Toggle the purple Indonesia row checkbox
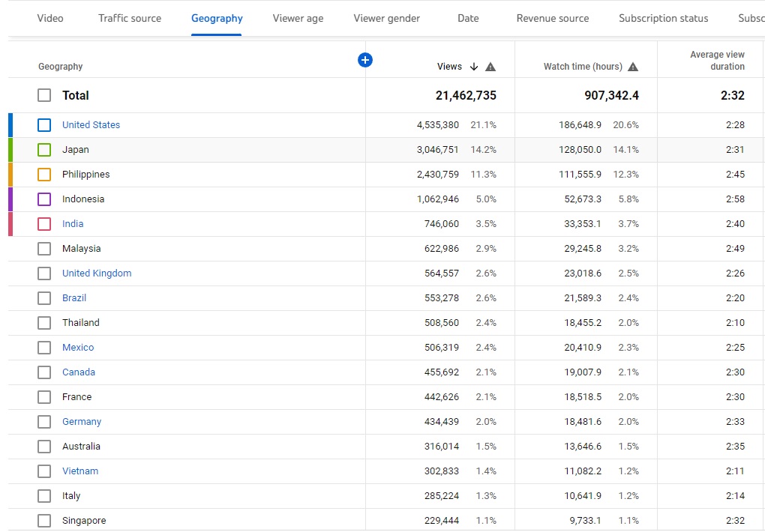Viewport: 765px width, 532px height. pyautogui.click(x=44, y=199)
